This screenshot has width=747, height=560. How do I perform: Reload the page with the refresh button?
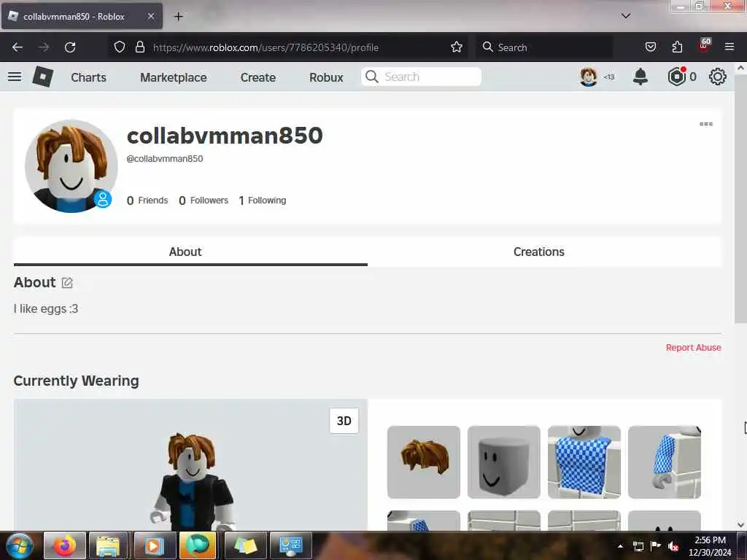[x=70, y=47]
